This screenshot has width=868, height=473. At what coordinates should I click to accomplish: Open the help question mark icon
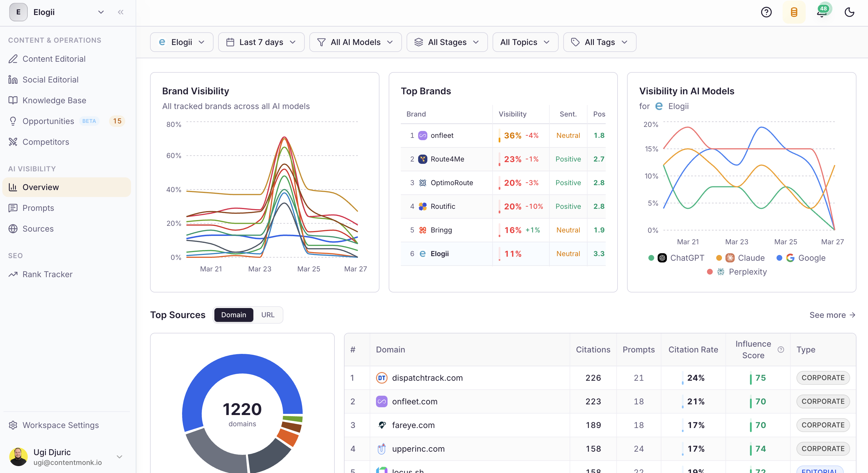[766, 12]
